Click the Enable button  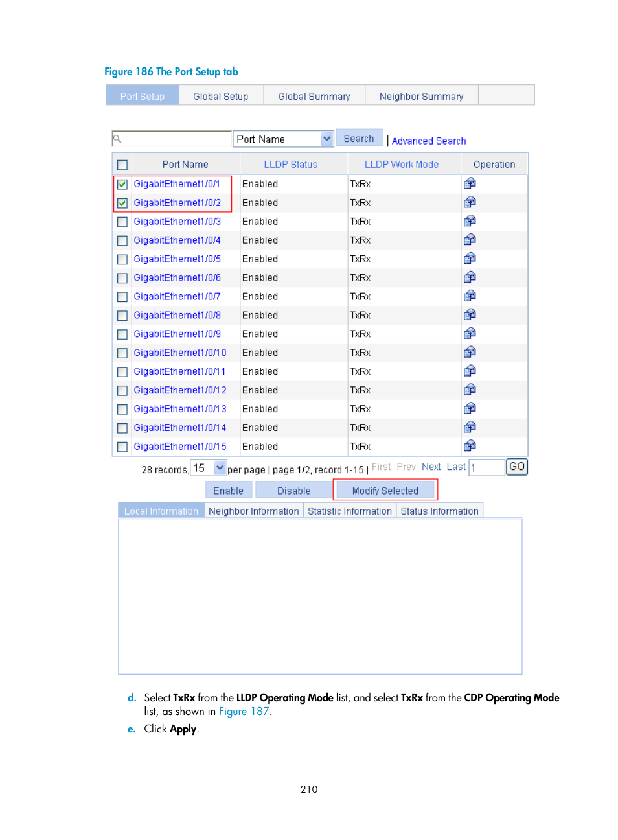click(229, 491)
